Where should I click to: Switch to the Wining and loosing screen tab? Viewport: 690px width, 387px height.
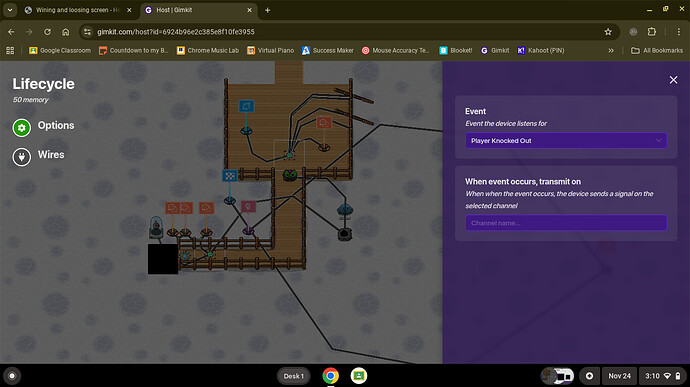78,10
